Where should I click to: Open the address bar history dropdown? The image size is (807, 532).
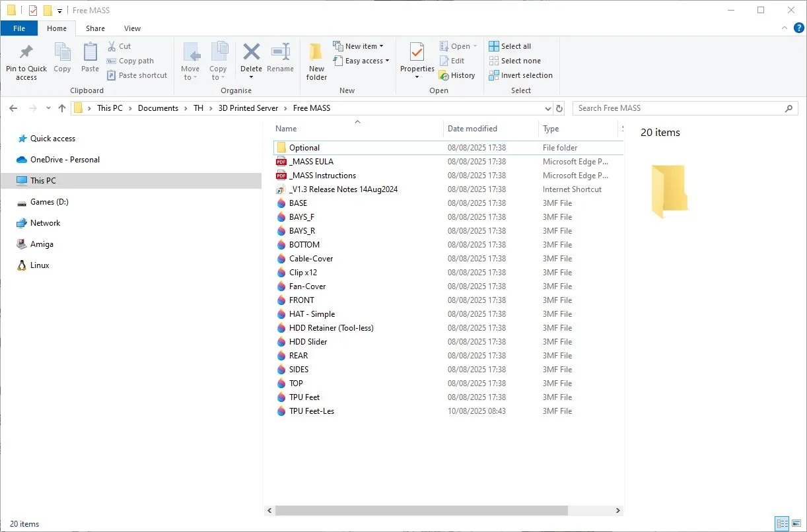pos(547,108)
